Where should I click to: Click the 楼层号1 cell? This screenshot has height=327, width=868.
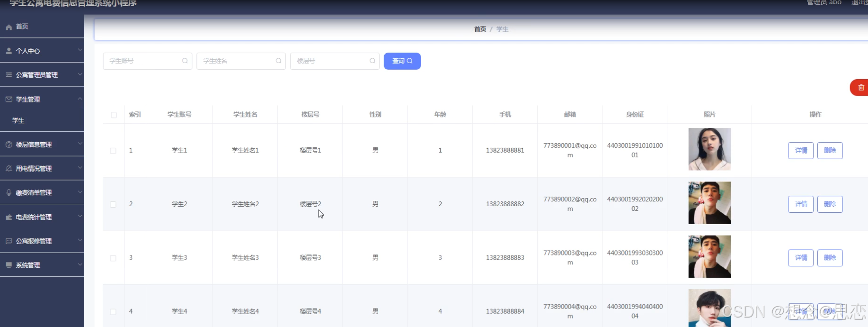coord(310,151)
